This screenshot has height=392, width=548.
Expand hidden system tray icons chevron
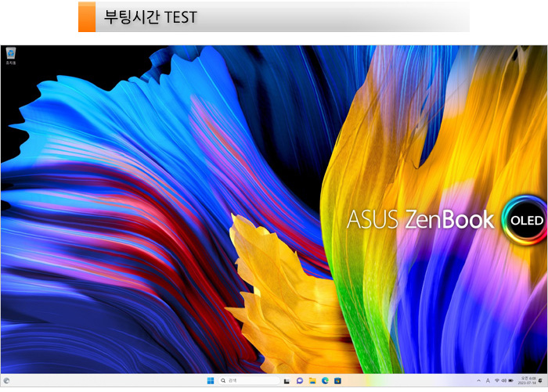pyautogui.click(x=479, y=381)
